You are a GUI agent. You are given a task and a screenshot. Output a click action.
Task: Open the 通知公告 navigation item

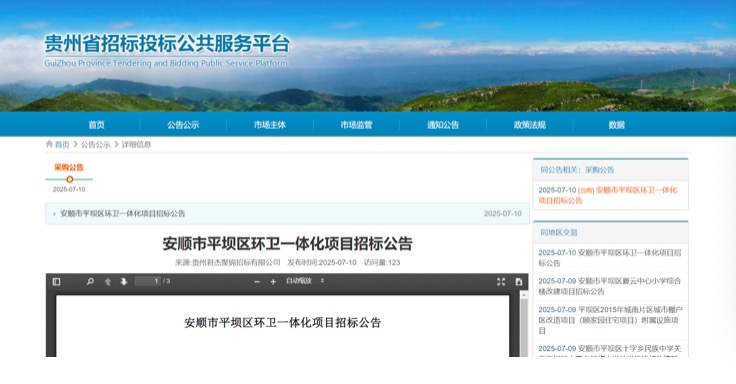443,125
